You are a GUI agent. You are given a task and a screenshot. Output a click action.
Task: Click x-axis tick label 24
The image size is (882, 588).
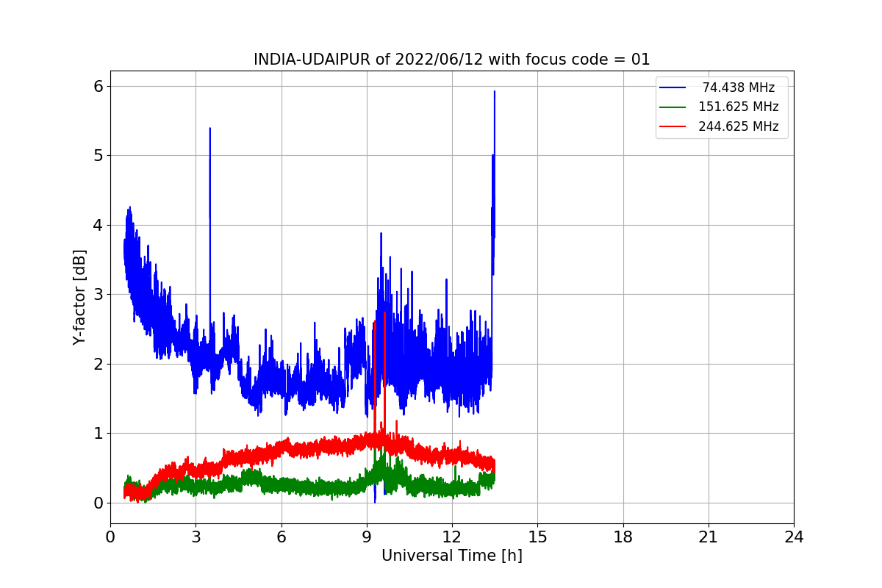click(794, 537)
